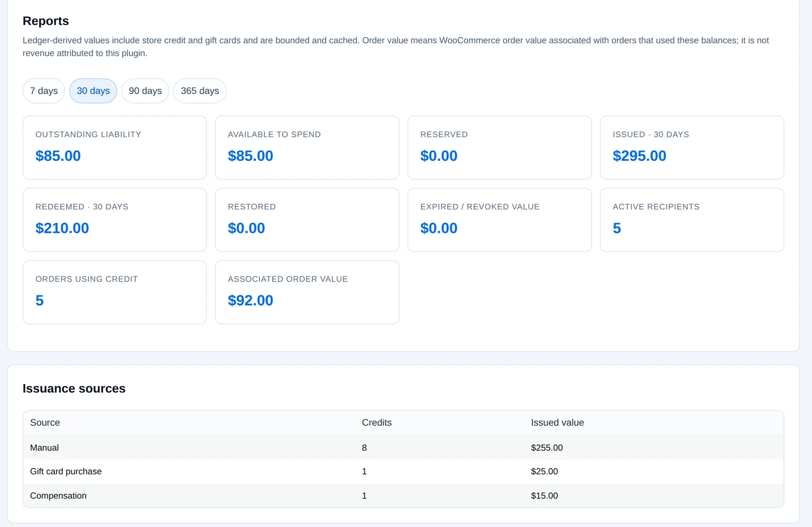The height and width of the screenshot is (527, 812).
Task: Select the 7 days range filter
Action: 44,91
